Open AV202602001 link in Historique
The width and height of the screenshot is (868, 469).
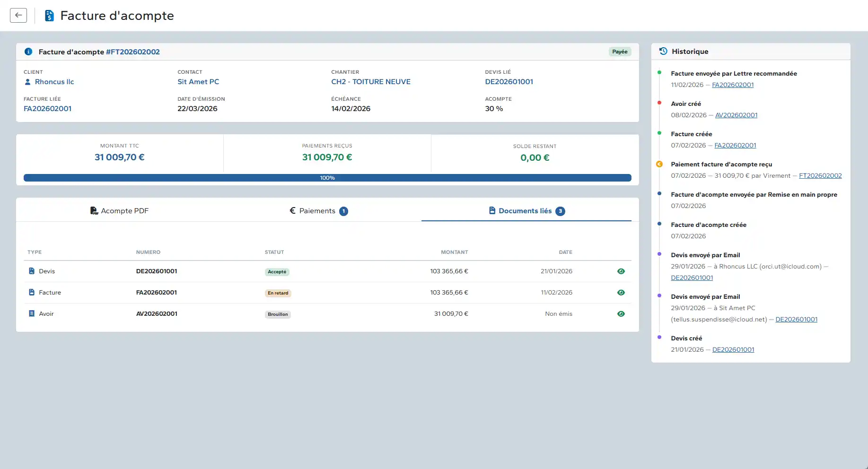click(x=736, y=115)
